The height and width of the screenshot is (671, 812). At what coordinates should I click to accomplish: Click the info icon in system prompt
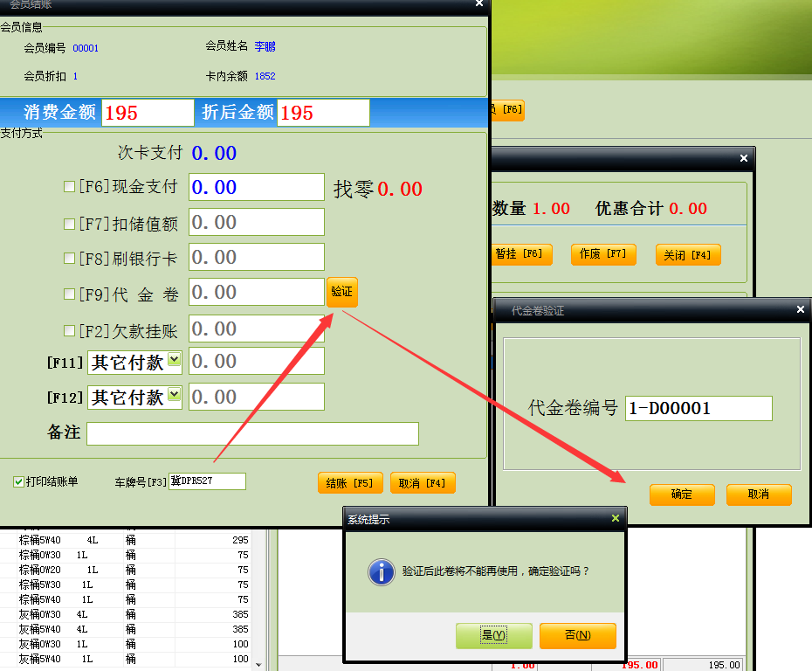pos(382,572)
